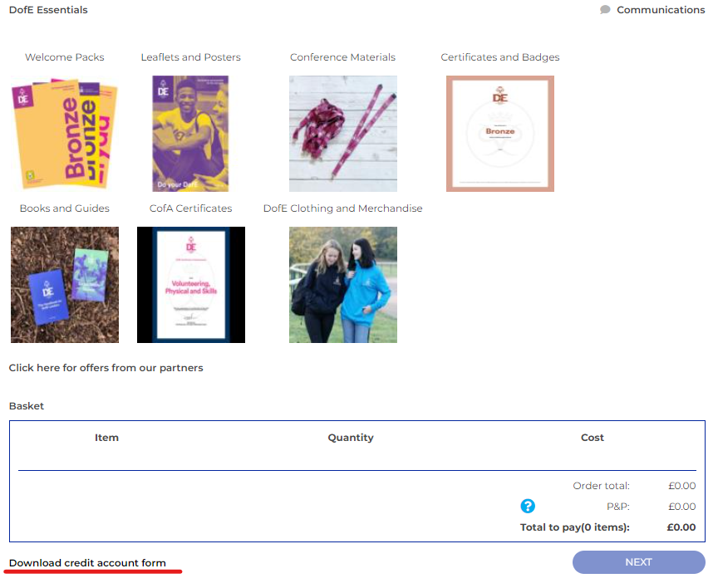
Task: Click the NEXT button
Action: [x=639, y=562]
